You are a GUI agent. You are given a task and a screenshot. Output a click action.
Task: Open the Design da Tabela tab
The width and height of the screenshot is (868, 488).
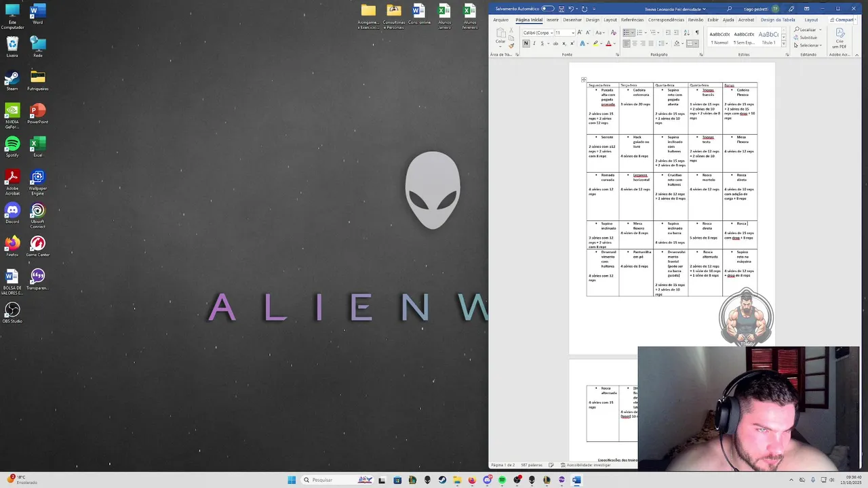click(x=778, y=20)
